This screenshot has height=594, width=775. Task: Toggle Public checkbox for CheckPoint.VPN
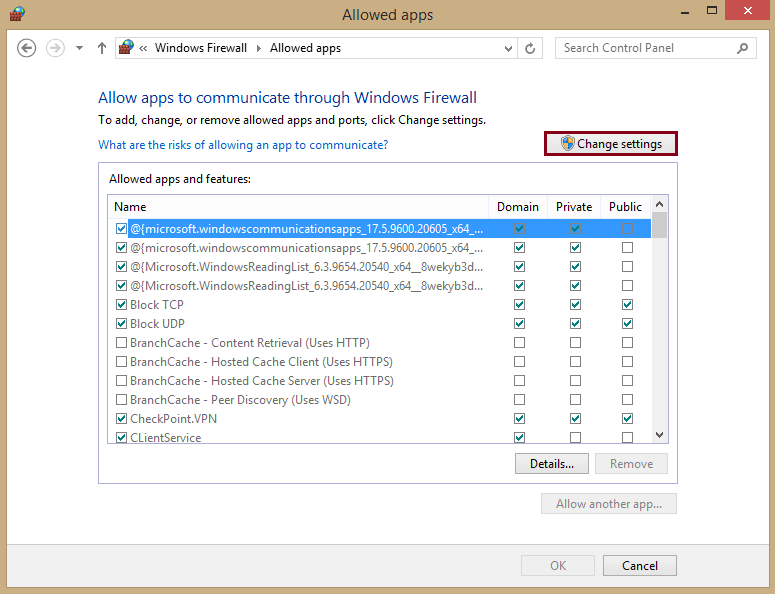tap(627, 419)
